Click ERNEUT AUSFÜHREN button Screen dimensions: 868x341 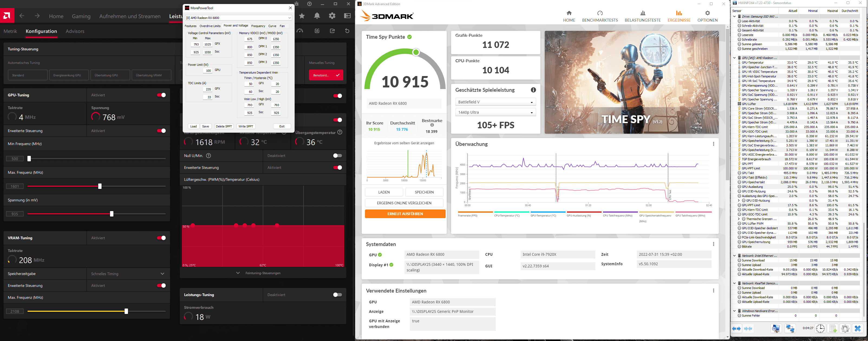(405, 214)
